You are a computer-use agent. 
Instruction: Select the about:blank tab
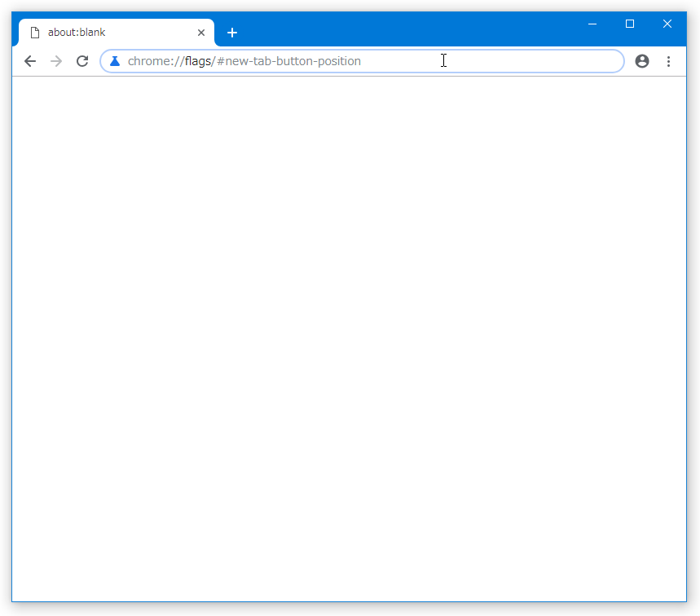(117, 33)
